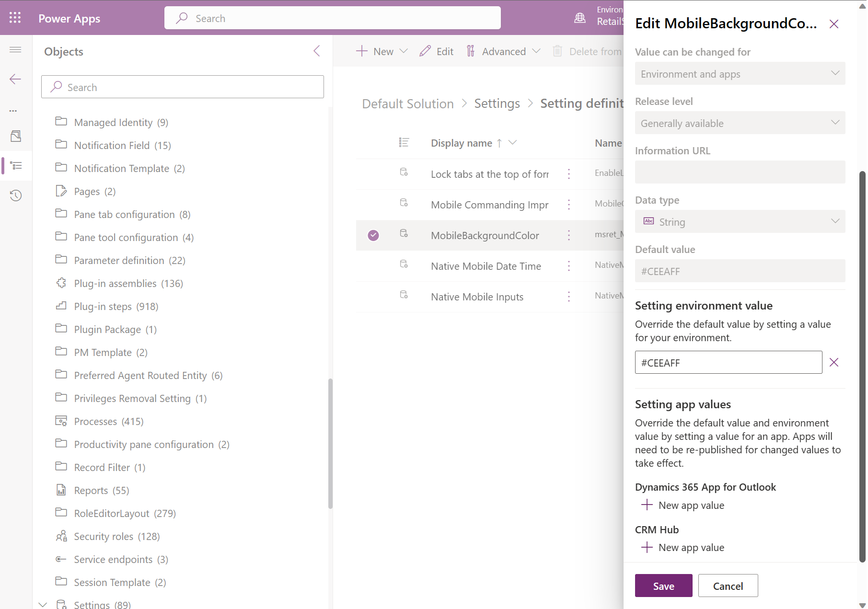Open Parameter definition (22)
The height and width of the screenshot is (609, 868).
(130, 260)
